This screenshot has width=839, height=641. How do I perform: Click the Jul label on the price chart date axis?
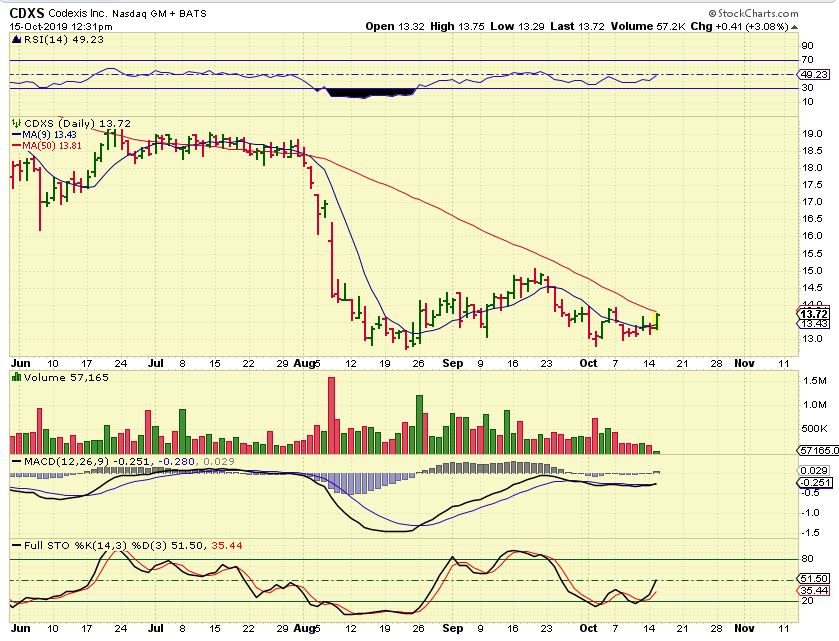(155, 363)
